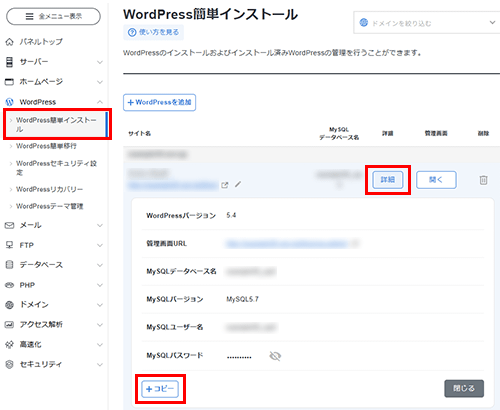Image resolution: width=500 pixels, height=410 pixels.
Task: Expand the PHP menu chevron
Action: click(100, 285)
